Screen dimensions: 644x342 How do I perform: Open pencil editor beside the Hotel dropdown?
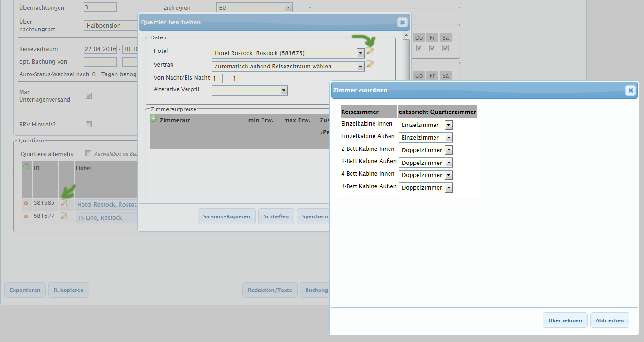(370, 52)
